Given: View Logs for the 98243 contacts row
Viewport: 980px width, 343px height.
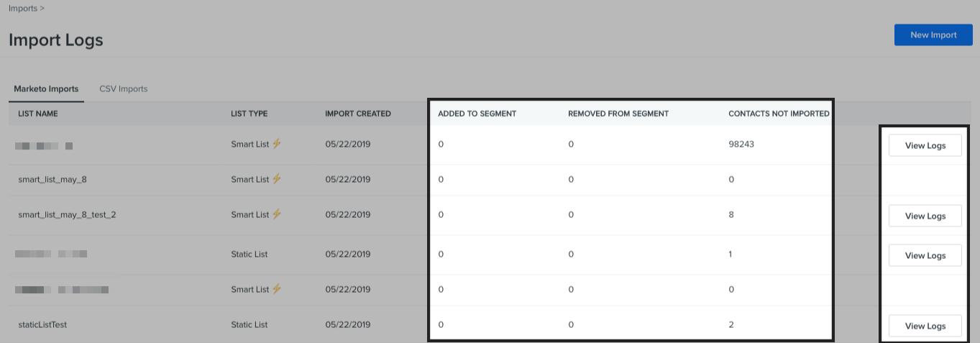Looking at the screenshot, I should coord(925,145).
